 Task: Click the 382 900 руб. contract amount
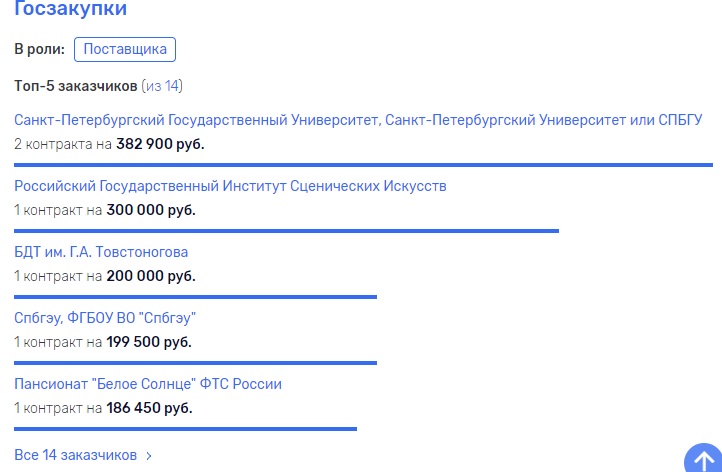click(x=160, y=144)
